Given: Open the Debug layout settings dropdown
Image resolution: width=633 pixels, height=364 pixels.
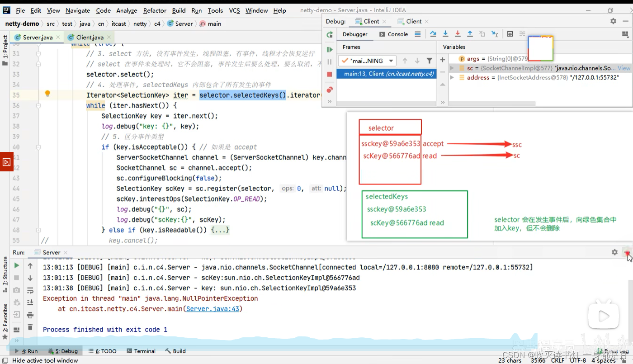Looking at the screenshot, I should [625, 34].
